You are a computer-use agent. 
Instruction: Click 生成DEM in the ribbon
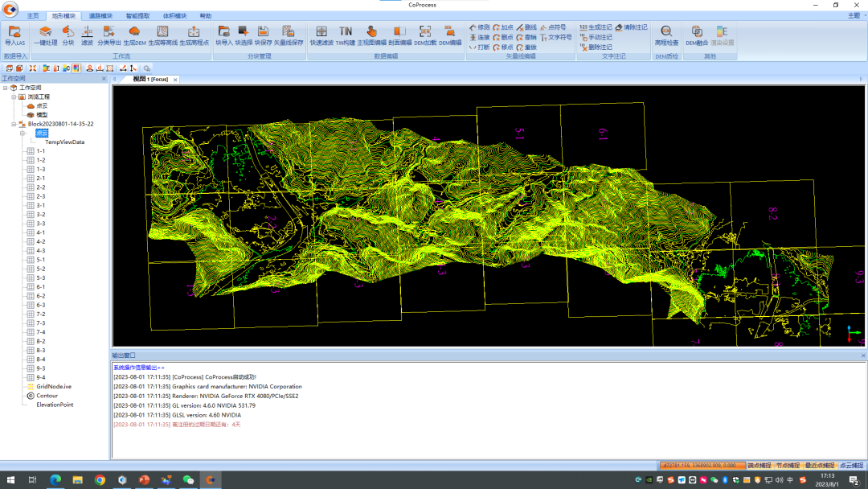click(134, 35)
